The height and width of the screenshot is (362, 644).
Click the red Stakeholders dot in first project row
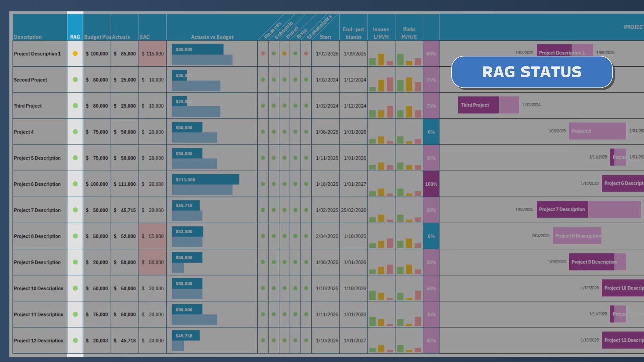click(306, 54)
